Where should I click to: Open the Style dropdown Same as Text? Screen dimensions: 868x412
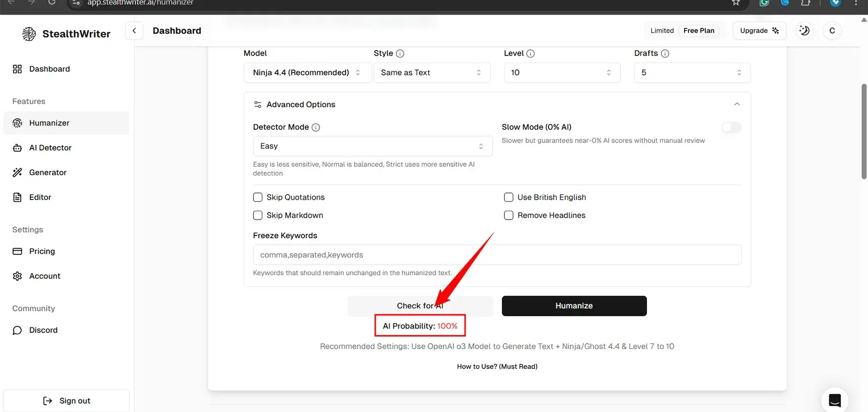[432, 73]
